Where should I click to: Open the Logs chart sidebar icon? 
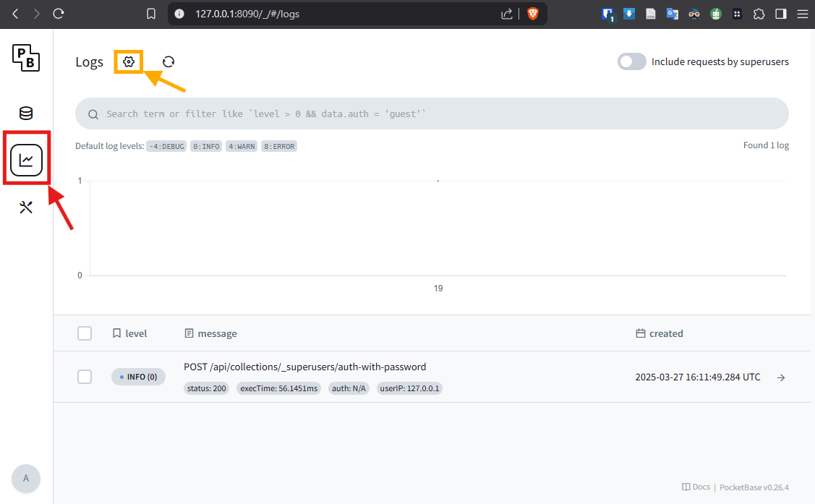pyautogui.click(x=26, y=160)
